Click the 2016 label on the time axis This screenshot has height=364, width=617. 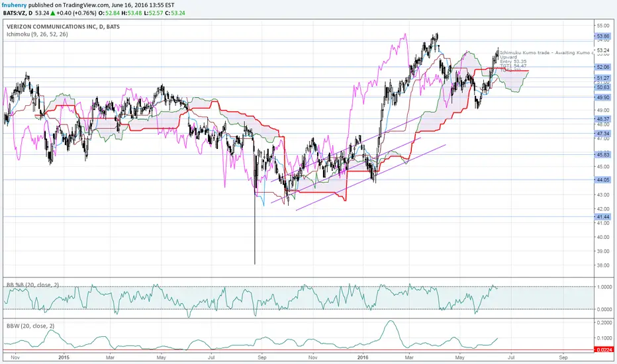click(363, 357)
